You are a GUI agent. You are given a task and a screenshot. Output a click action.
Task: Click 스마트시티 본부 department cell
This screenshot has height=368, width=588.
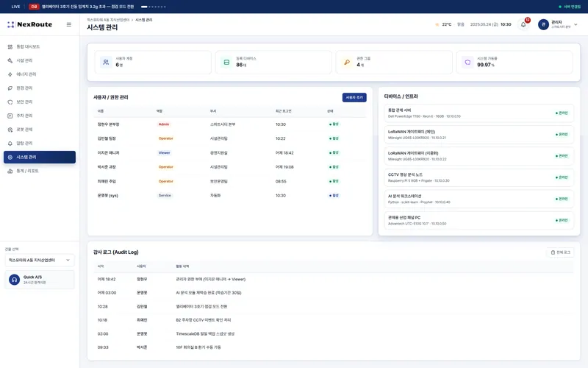point(223,124)
